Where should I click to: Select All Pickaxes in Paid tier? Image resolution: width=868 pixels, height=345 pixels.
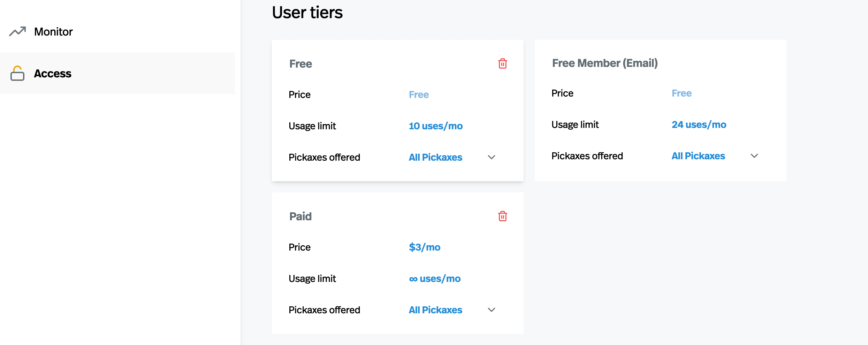(x=435, y=310)
